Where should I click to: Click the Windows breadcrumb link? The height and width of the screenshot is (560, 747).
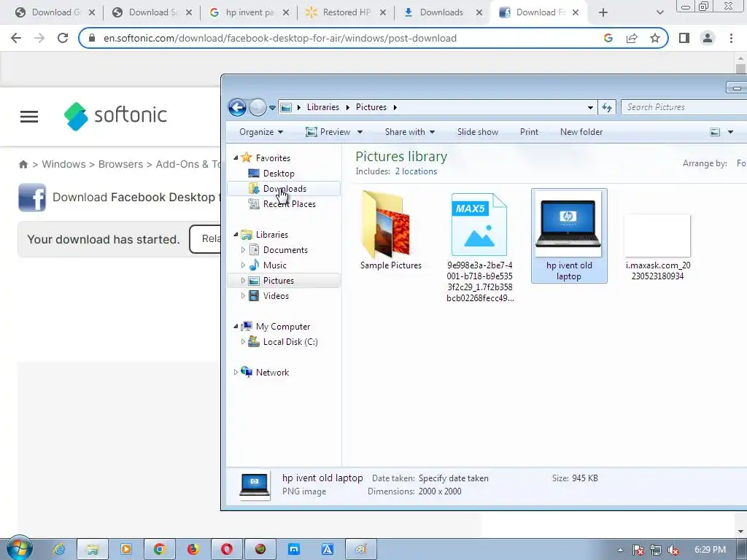(x=64, y=164)
